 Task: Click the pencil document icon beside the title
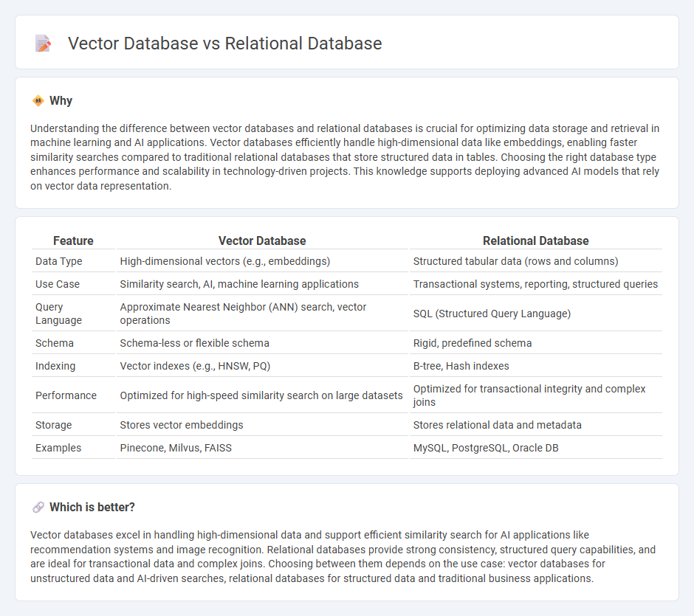coord(43,44)
